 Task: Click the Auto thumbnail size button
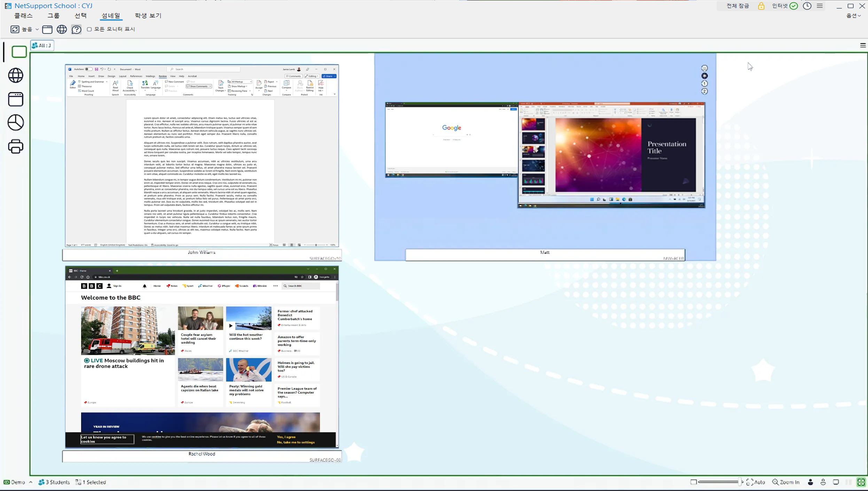[x=756, y=482]
